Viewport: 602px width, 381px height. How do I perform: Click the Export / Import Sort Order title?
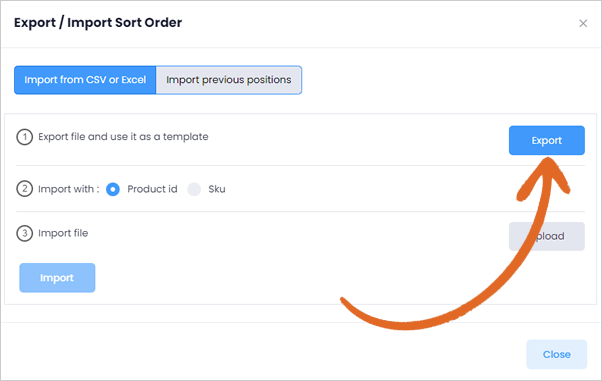point(98,23)
